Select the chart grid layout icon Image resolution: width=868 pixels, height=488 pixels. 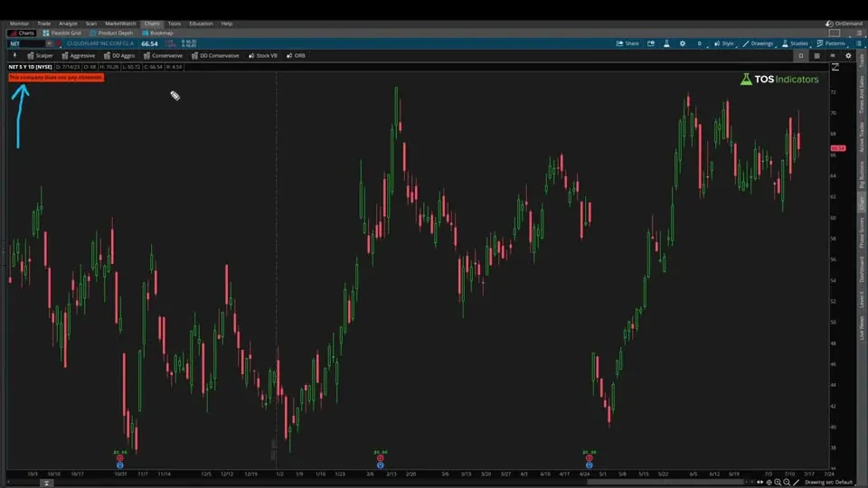coord(816,56)
